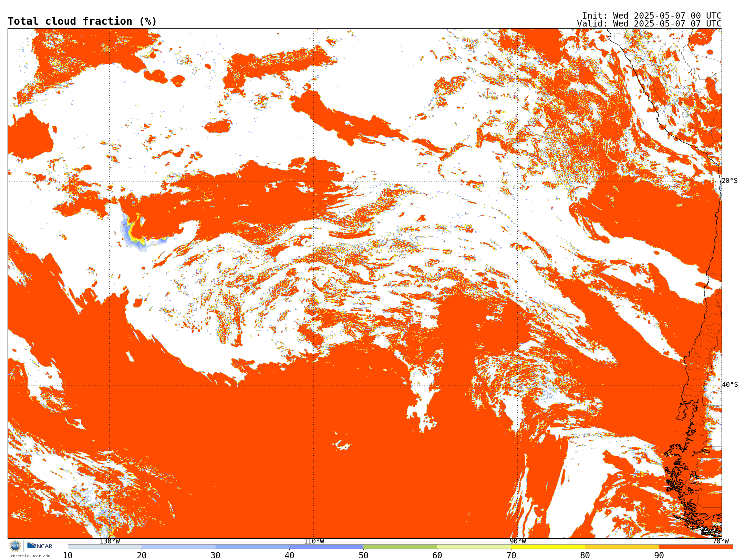This screenshot has height=560, width=744.
Task: Click the Valid: Wed 2025-05-07 07 UTC text
Action: click(x=649, y=24)
